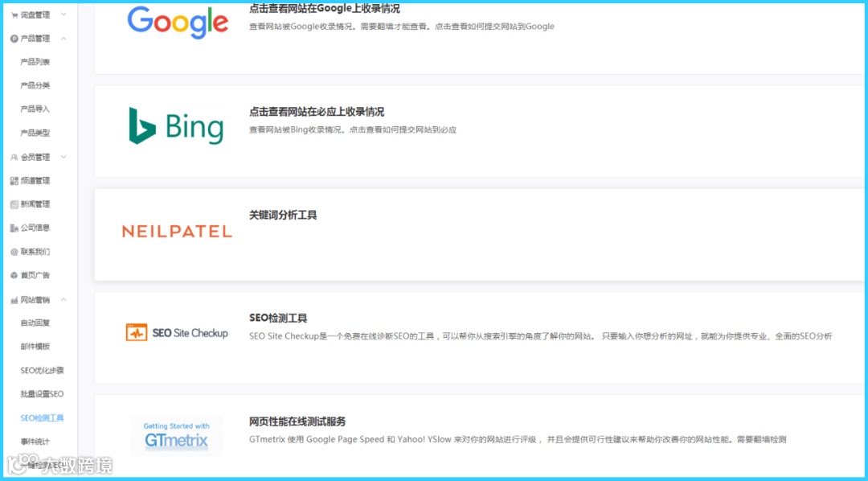Click the person icon beside 会员管理
The image size is (868, 481).
tap(14, 158)
